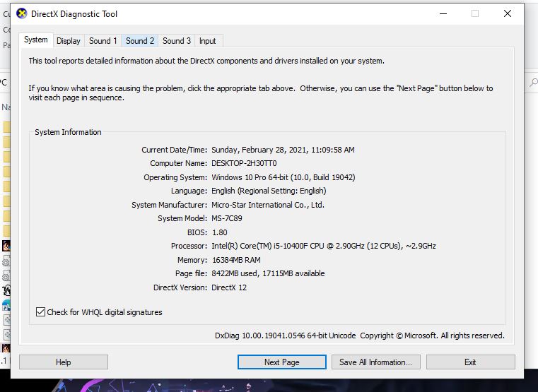Click the System Information group label
The width and height of the screenshot is (538, 392).
pyautogui.click(x=68, y=132)
